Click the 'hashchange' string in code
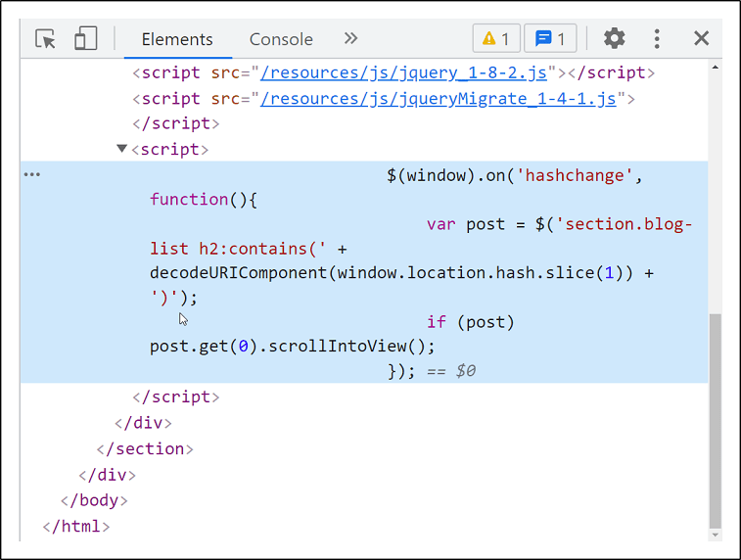The height and width of the screenshot is (560, 741). click(x=575, y=176)
